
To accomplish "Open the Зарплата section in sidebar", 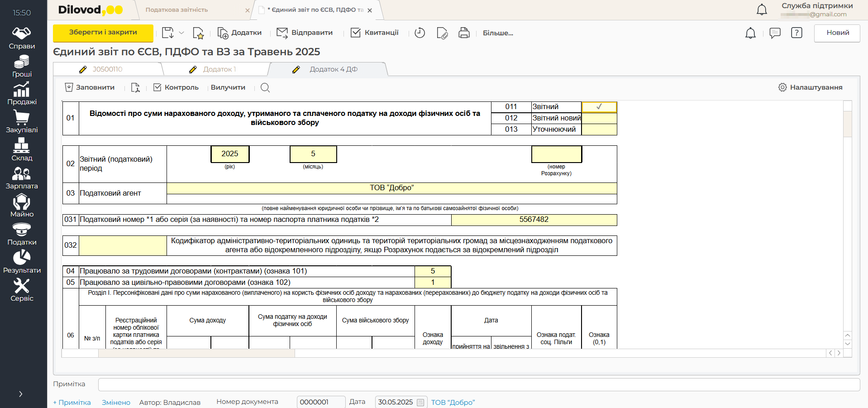I will pos(22,178).
